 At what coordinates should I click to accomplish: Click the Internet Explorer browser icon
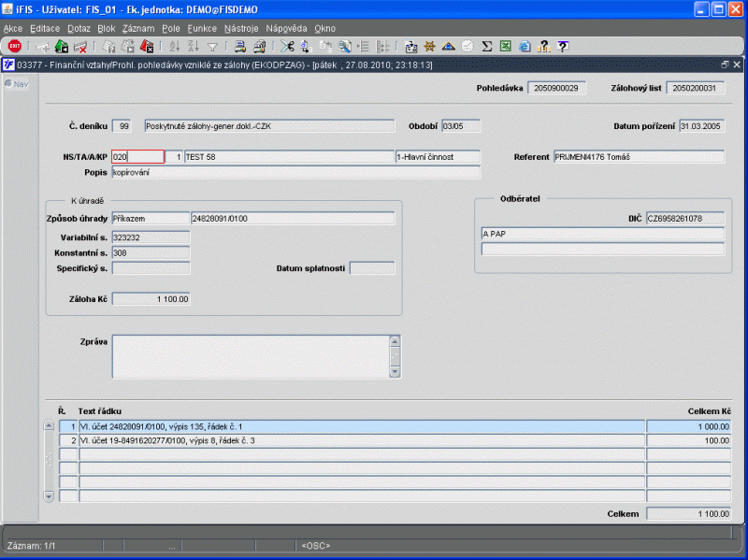click(x=525, y=46)
